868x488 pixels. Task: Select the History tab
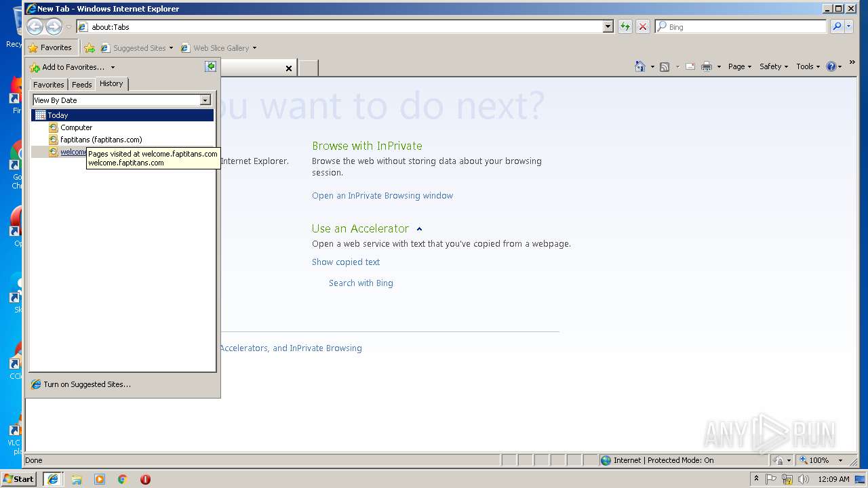point(111,84)
